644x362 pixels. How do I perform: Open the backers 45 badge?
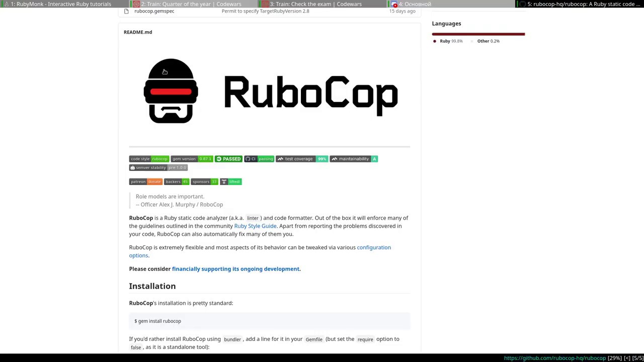click(x=177, y=182)
